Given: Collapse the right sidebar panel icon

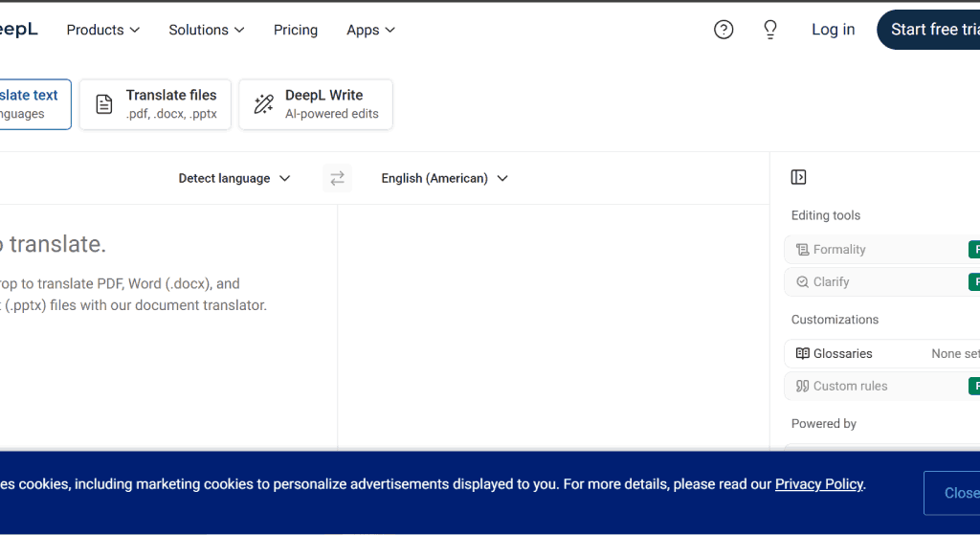Looking at the screenshot, I should coord(799,177).
